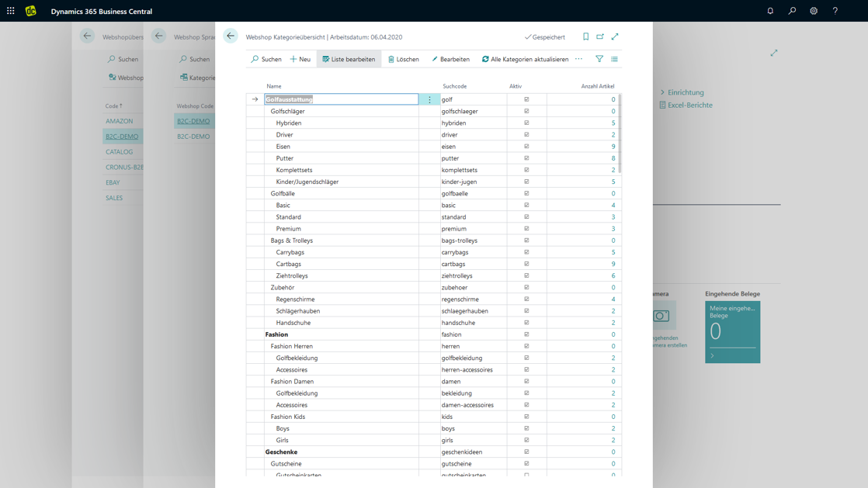Screen dimensions: 868x488
Task: Select the Geschenke category row
Action: pyautogui.click(x=433, y=452)
